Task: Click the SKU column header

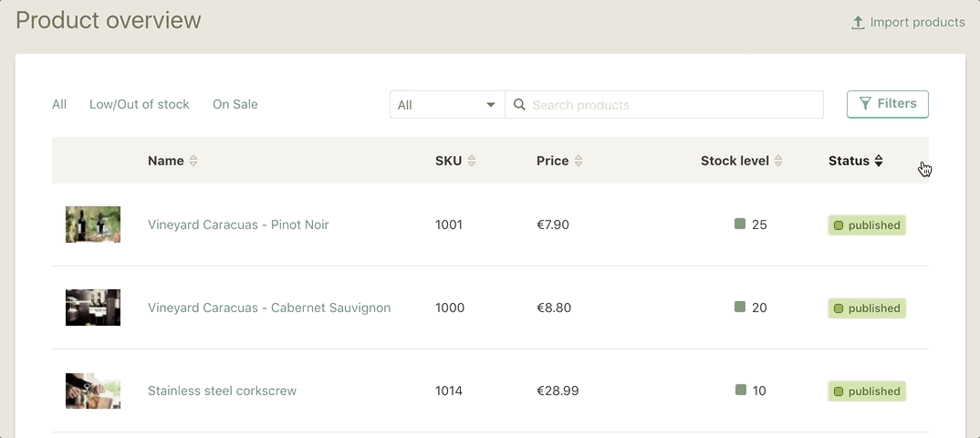Action: pos(449,161)
